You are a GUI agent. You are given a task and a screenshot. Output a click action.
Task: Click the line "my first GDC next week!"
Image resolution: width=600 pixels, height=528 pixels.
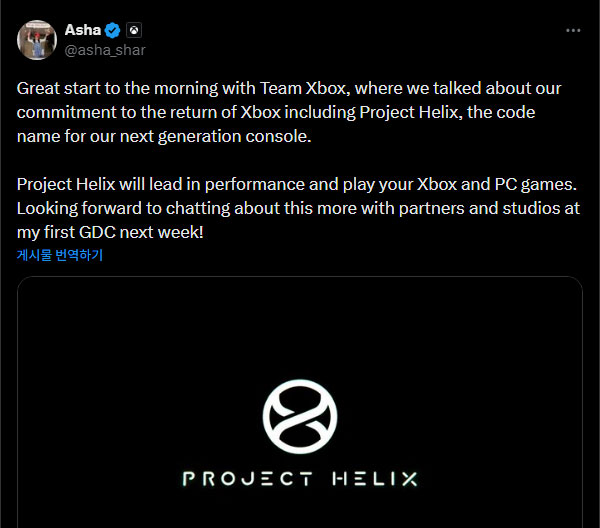pyautogui.click(x=110, y=232)
